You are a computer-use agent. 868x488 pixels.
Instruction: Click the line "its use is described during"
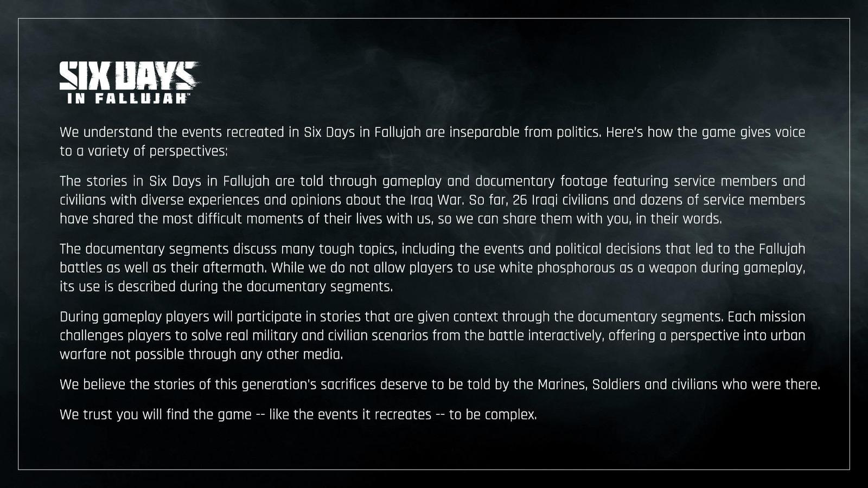pyautogui.click(x=226, y=287)
